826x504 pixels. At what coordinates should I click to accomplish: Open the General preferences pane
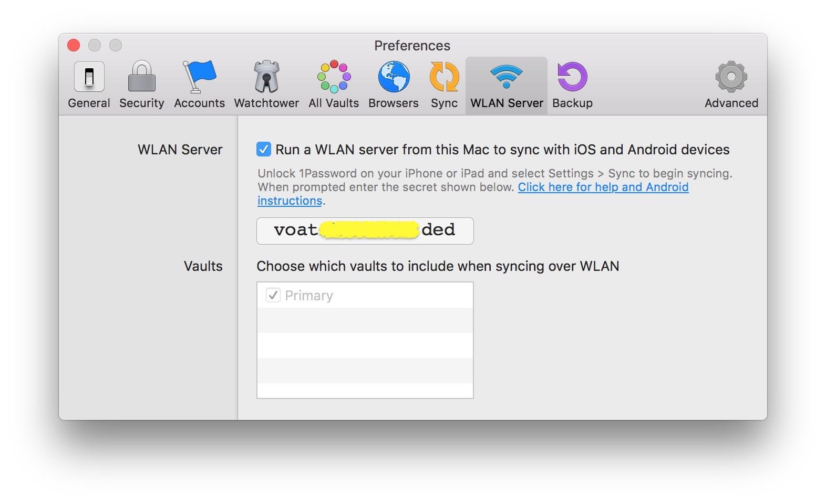[x=89, y=85]
